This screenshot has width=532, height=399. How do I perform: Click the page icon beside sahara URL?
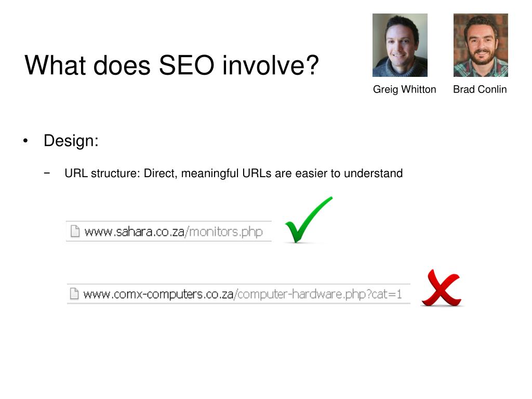(75, 231)
